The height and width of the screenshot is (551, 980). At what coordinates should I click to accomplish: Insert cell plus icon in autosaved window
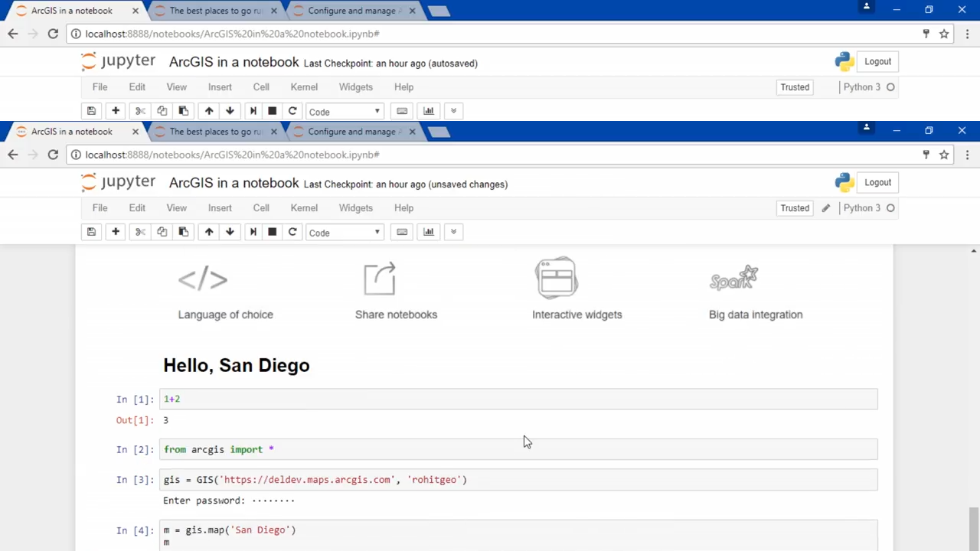[116, 111]
